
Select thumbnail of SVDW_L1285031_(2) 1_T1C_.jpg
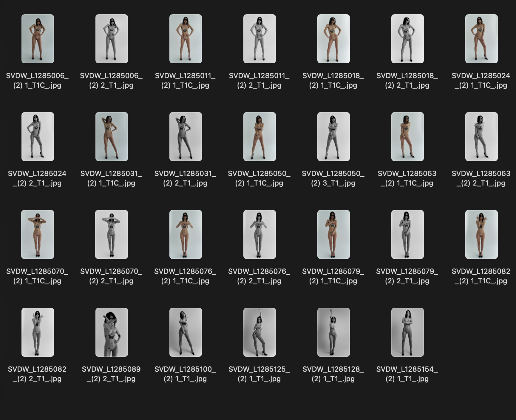click(112, 137)
